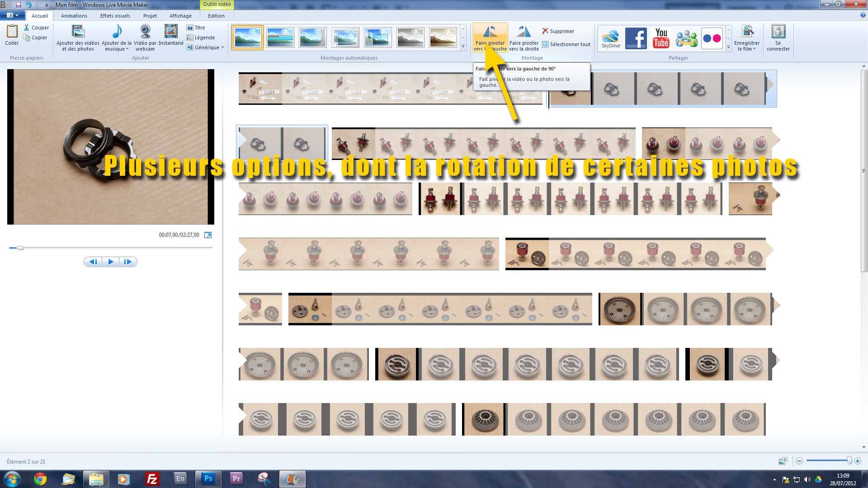Play the preview video
This screenshot has width=868, height=488.
point(110,262)
